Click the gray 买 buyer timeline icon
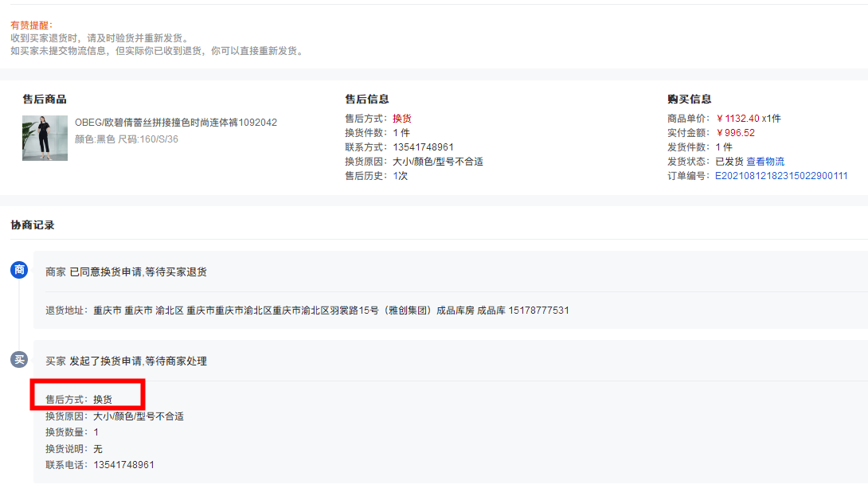Viewport: 868px width, 500px height. click(19, 360)
